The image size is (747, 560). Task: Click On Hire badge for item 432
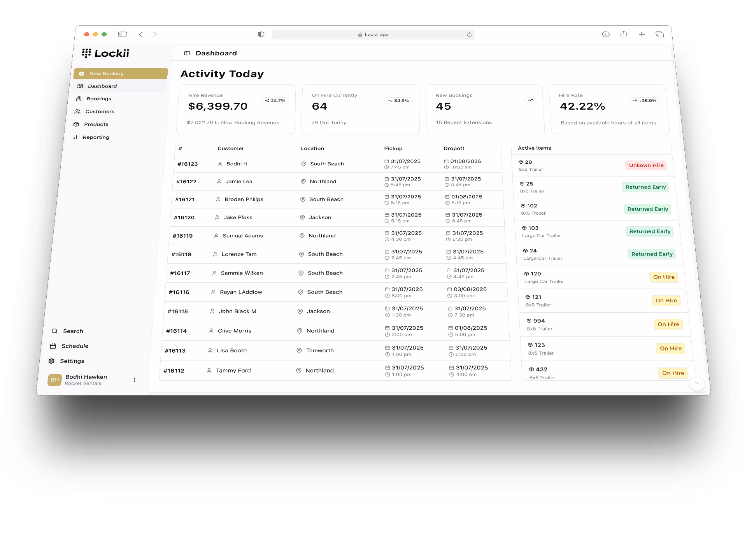(673, 373)
